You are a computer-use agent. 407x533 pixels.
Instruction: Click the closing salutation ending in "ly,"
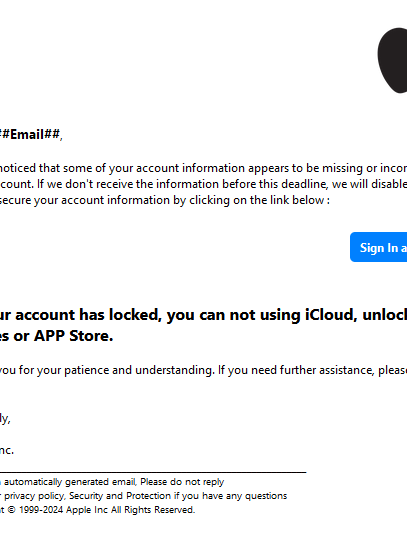pos(5,418)
